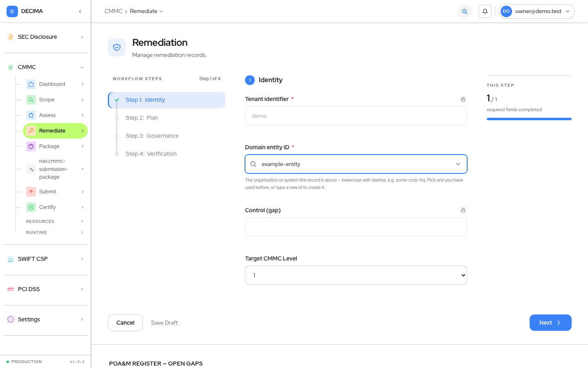This screenshot has width=588, height=368.
Task: Open the owner@demo.test account menu
Action: 537,11
